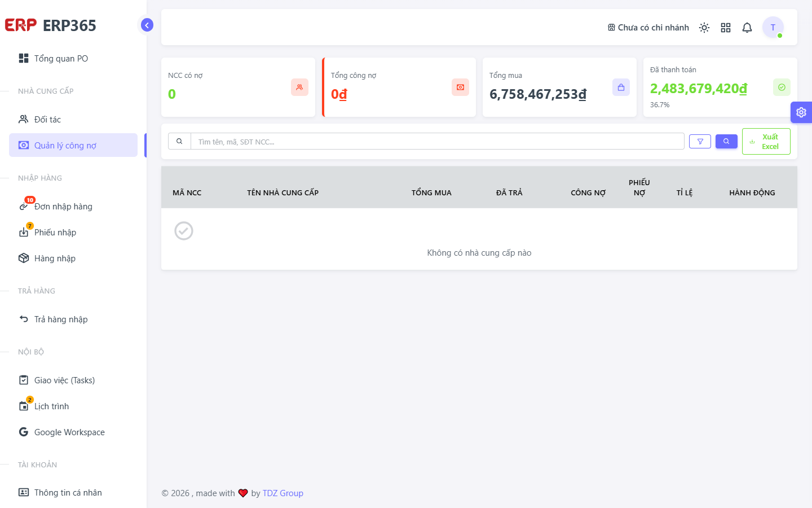The image size is (812, 508).
Task: Click Đơn nhập hàng link icon with badge 10
Action: 24,206
